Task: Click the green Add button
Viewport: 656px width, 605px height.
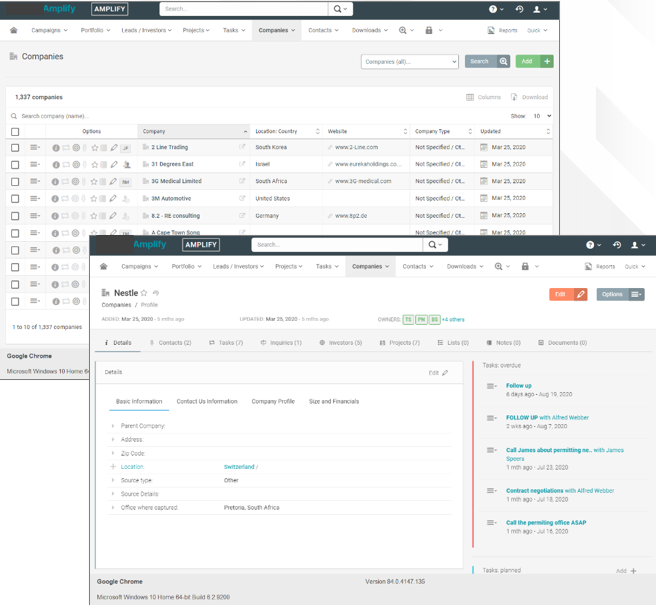Action: pyautogui.click(x=535, y=62)
